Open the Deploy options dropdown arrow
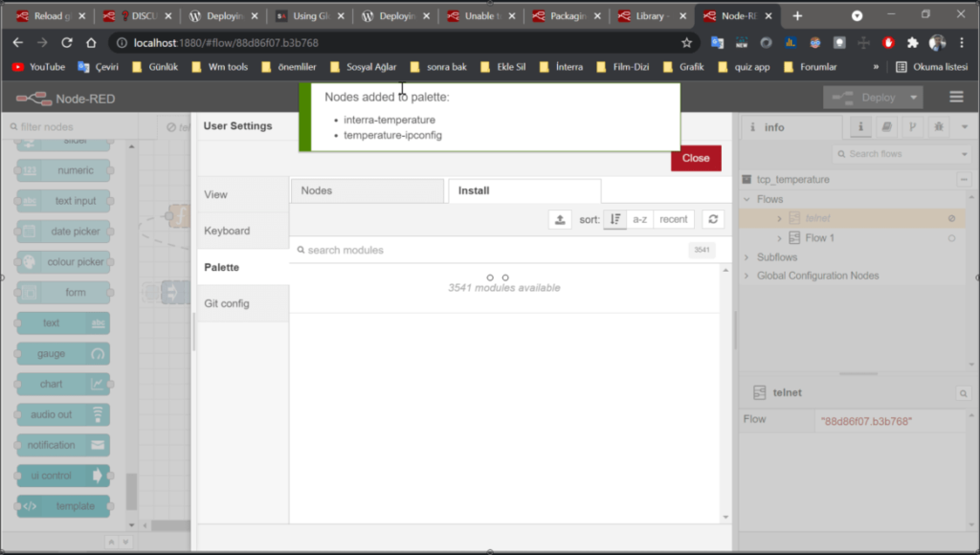 click(x=914, y=98)
